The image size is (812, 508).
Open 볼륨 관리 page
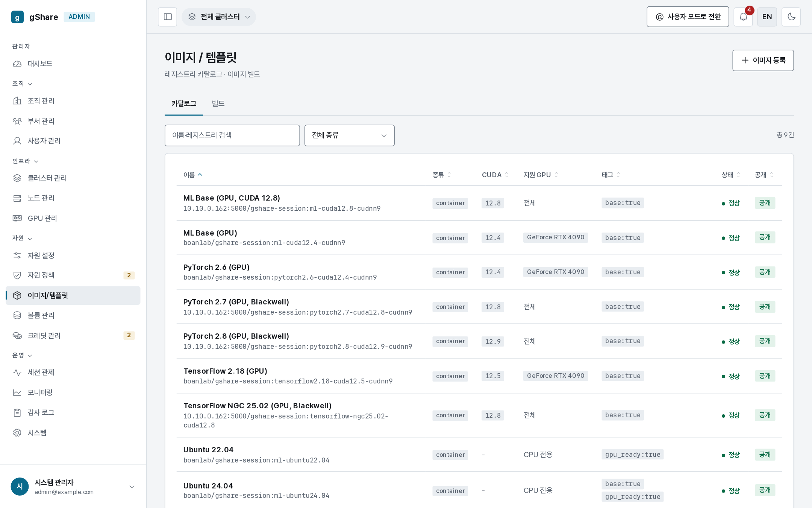coord(73,315)
